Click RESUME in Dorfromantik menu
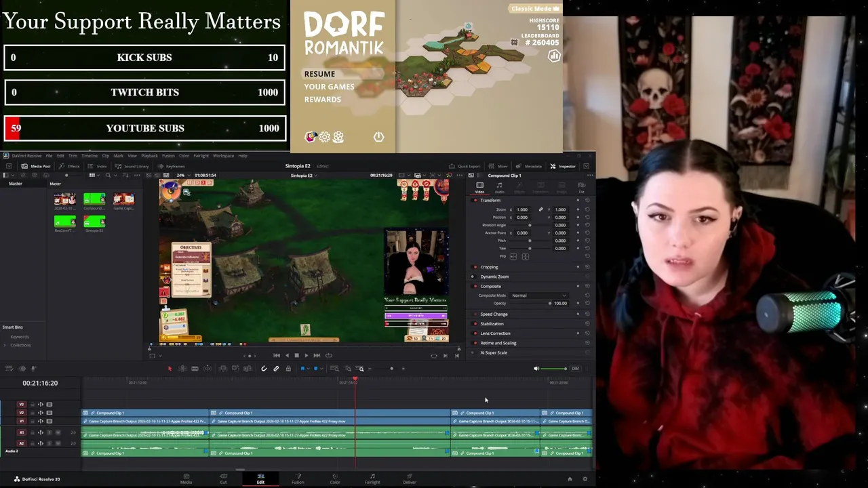The image size is (868, 488). (x=319, y=74)
